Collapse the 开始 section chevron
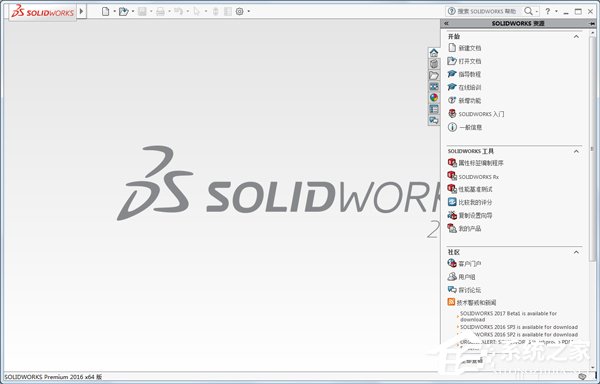Viewport: 600px width, 384px height. tap(576, 36)
